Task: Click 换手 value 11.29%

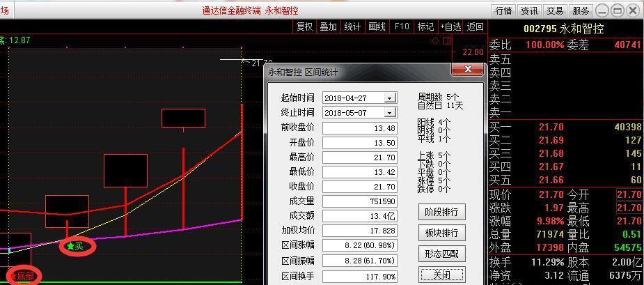Action: (547, 262)
